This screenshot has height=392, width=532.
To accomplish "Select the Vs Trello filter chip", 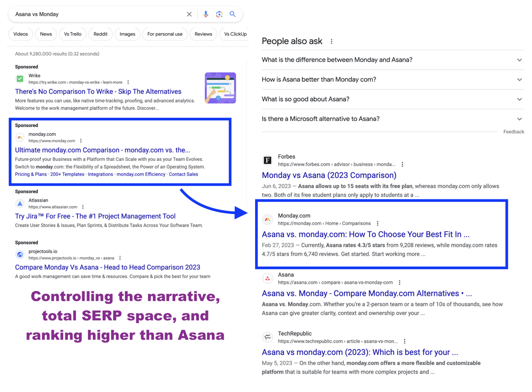I will point(73,34).
